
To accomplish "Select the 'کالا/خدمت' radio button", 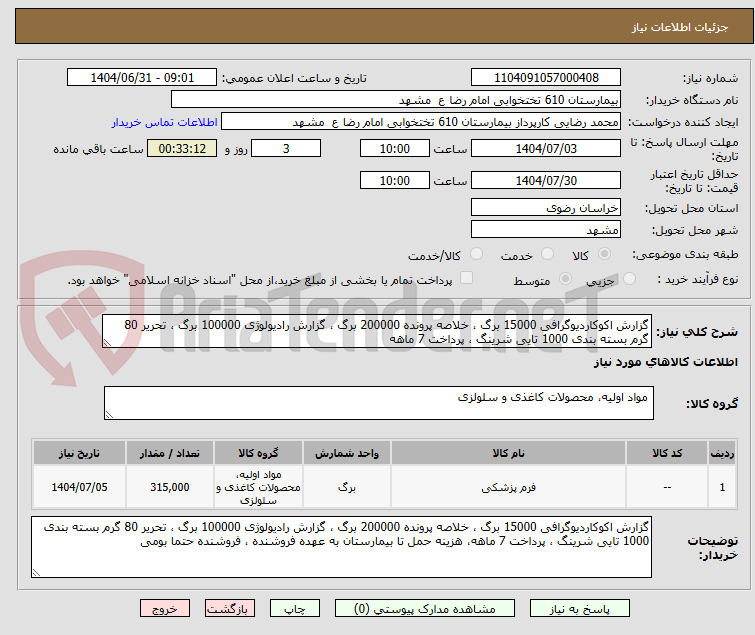I will pos(476,254).
